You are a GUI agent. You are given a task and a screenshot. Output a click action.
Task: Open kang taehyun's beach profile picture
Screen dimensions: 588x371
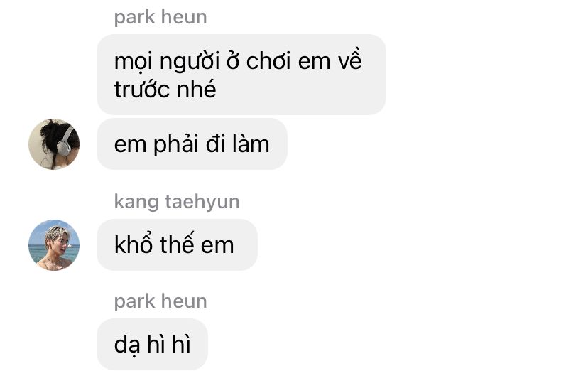point(54,245)
